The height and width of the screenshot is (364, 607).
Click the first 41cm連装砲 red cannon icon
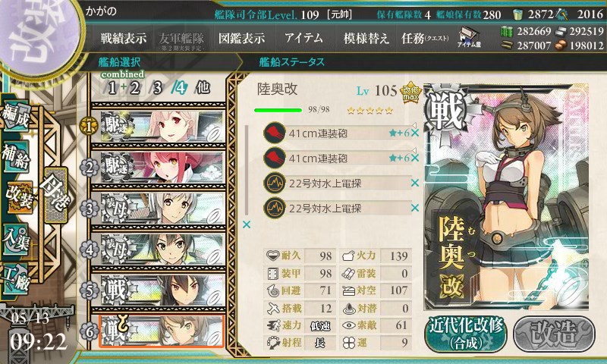pos(275,133)
